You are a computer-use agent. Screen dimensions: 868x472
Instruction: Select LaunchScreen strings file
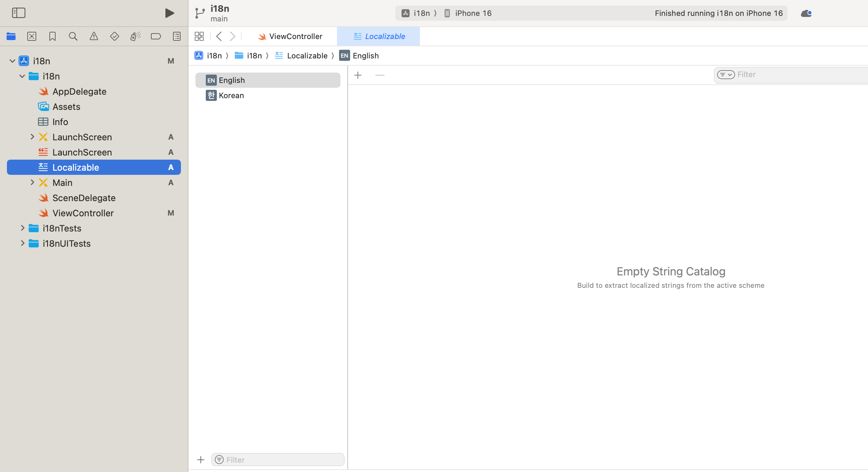[94, 152]
